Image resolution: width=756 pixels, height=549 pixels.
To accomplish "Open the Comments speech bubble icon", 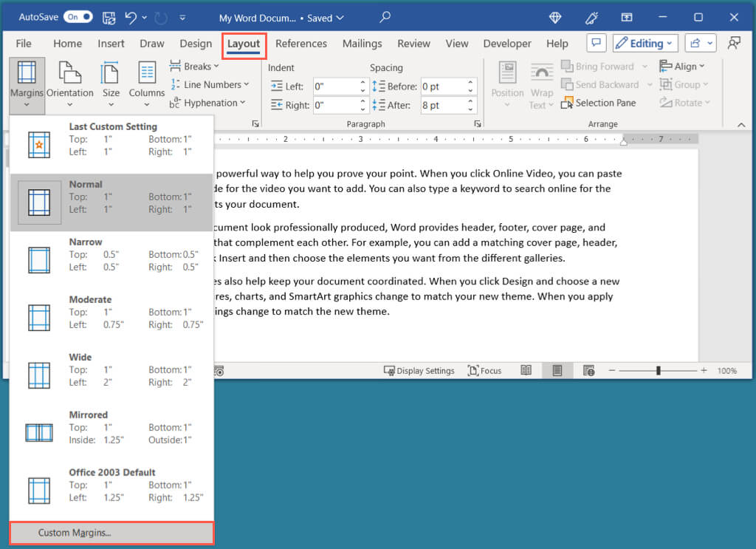I will pos(596,44).
